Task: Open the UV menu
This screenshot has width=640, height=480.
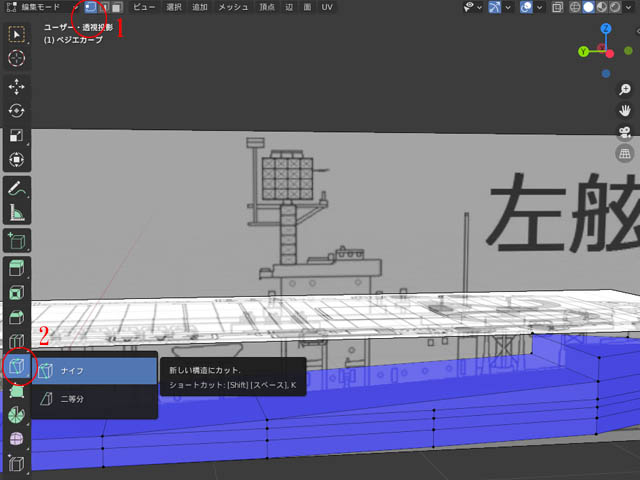Action: 327,7
